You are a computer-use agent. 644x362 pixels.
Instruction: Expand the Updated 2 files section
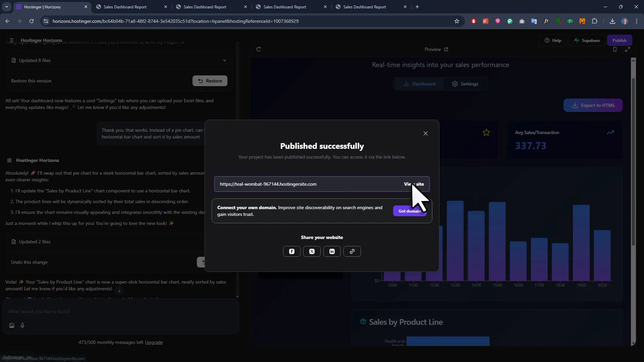coord(34,242)
